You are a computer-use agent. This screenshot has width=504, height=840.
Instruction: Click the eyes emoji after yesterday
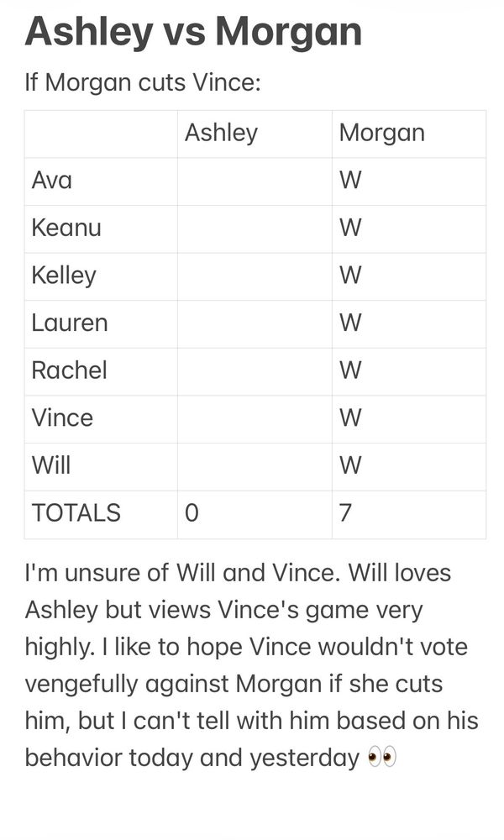pos(382,758)
